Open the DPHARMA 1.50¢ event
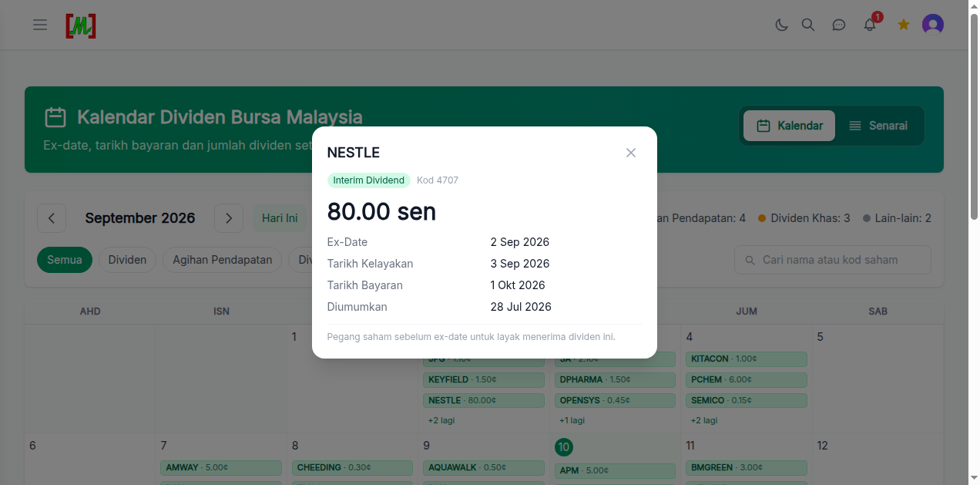 coord(615,379)
